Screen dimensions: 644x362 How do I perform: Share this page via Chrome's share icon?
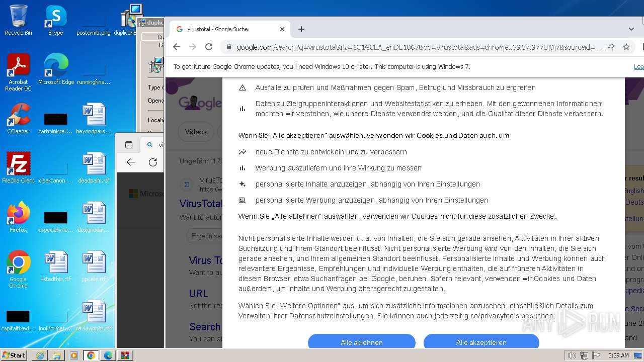pos(610,47)
